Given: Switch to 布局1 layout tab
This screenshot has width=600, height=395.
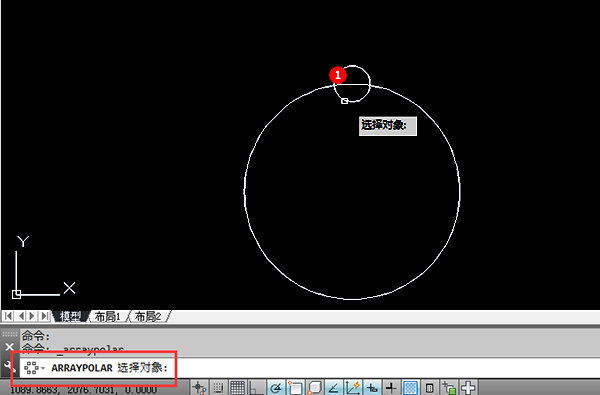Looking at the screenshot, I should (x=108, y=317).
